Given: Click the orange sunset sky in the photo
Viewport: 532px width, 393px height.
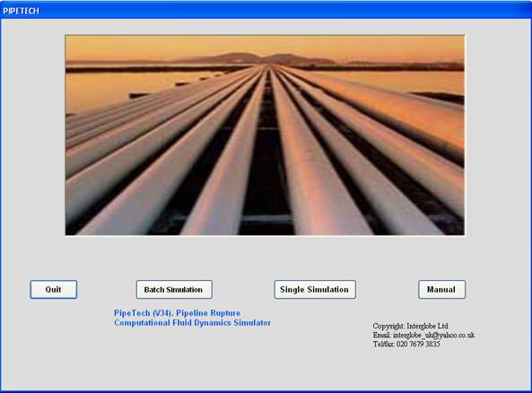Looking at the screenshot, I should pos(265,44).
